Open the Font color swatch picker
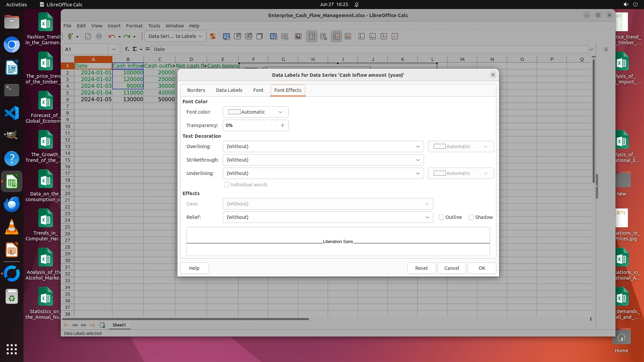The image size is (644, 362). tap(255, 112)
